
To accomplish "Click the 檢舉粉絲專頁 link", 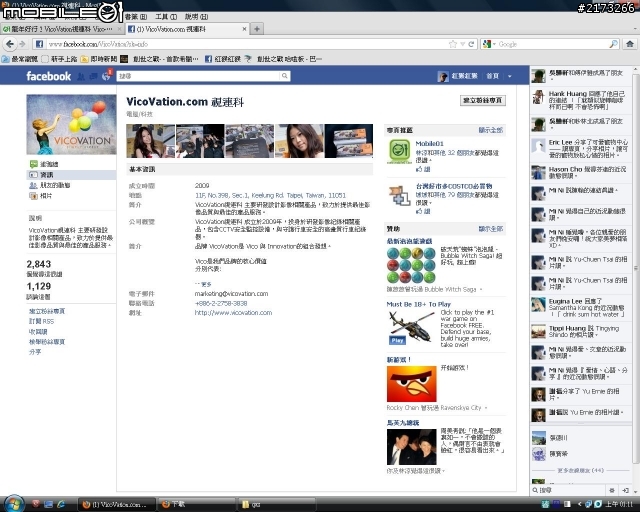I will pyautogui.click(x=47, y=342).
